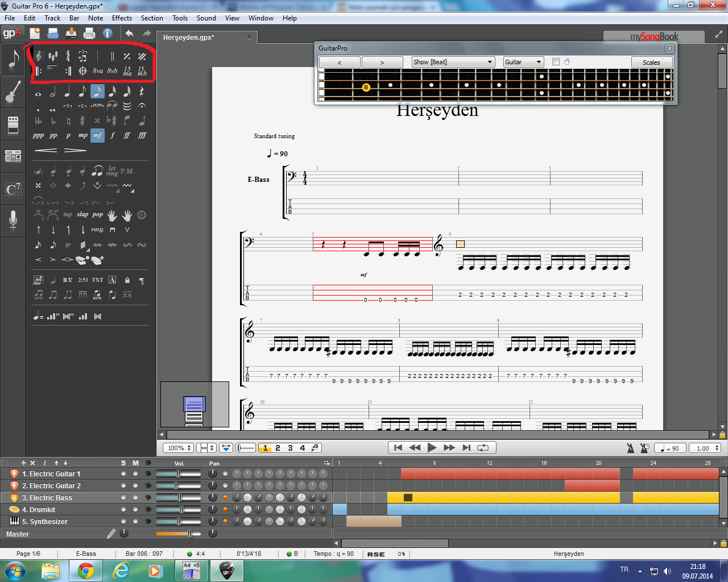Open the key signature tool
This screenshot has height=582, width=728.
[53, 56]
